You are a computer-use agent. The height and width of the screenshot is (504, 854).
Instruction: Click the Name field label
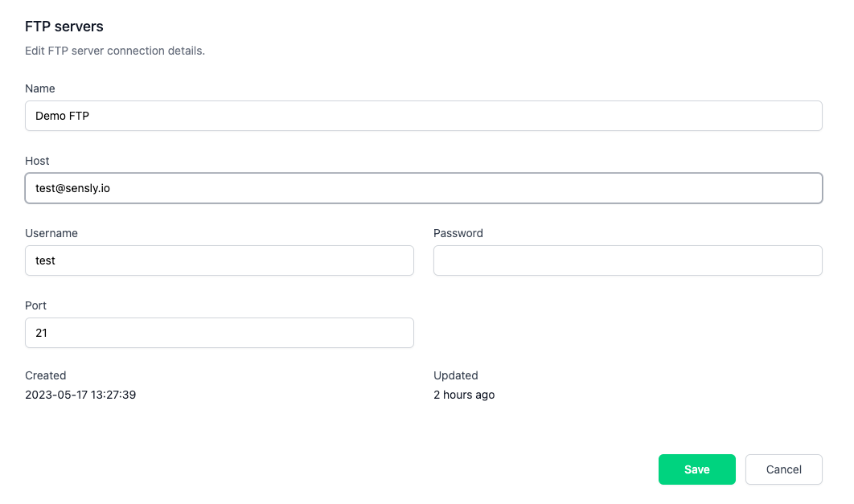click(x=40, y=88)
